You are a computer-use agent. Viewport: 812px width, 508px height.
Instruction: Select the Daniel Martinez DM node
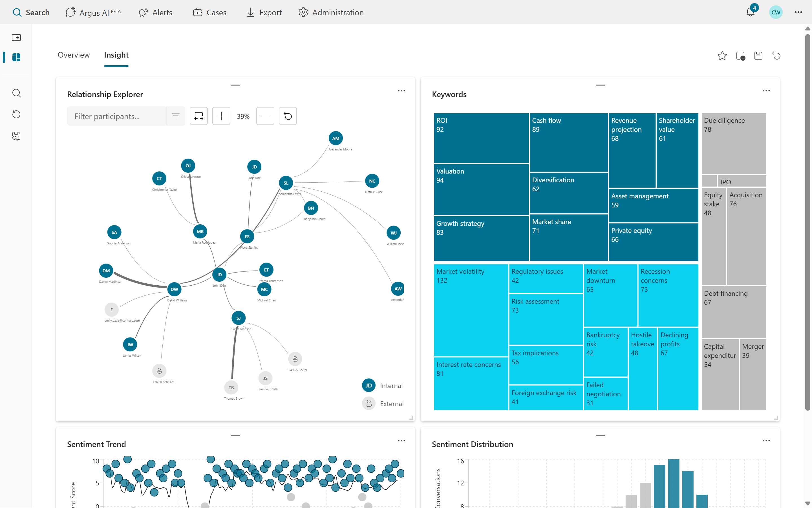click(x=106, y=270)
